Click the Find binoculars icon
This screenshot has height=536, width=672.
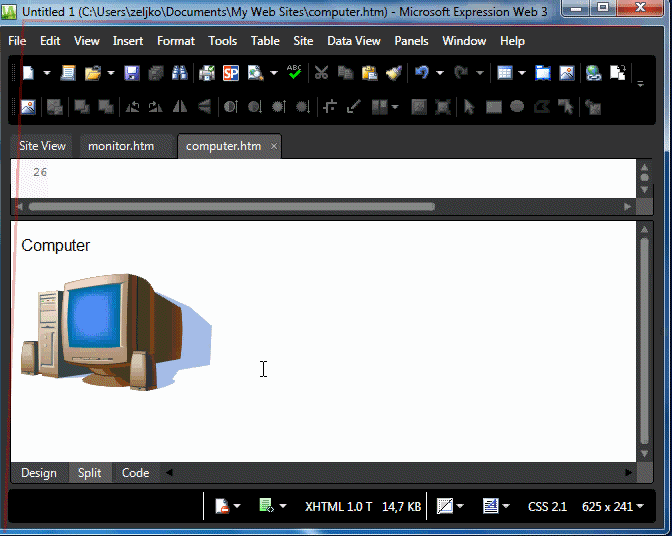181,73
